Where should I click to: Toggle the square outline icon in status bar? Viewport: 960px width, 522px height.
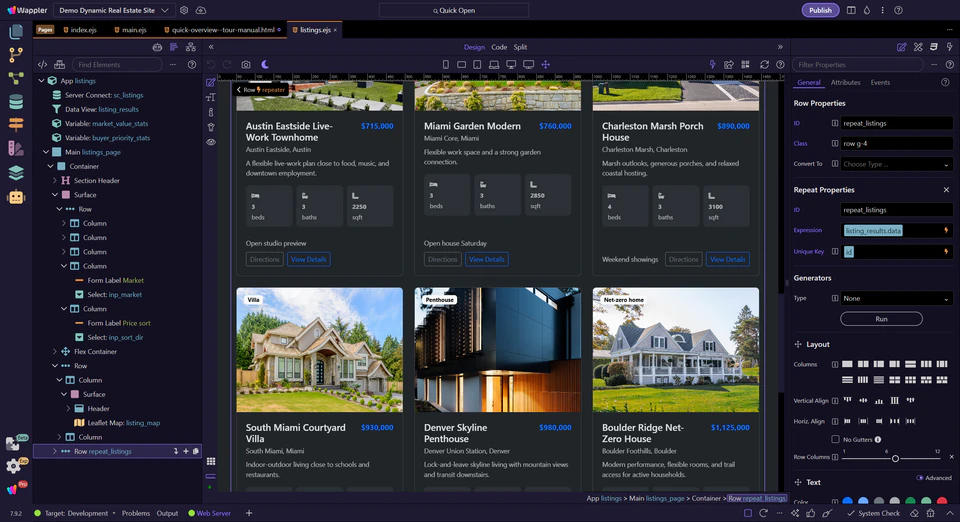748,513
